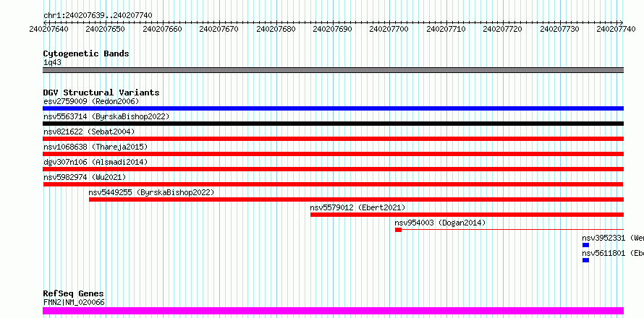644x318 pixels.
Task: Select the blue esv2759009 variant bar
Action: [333, 108]
